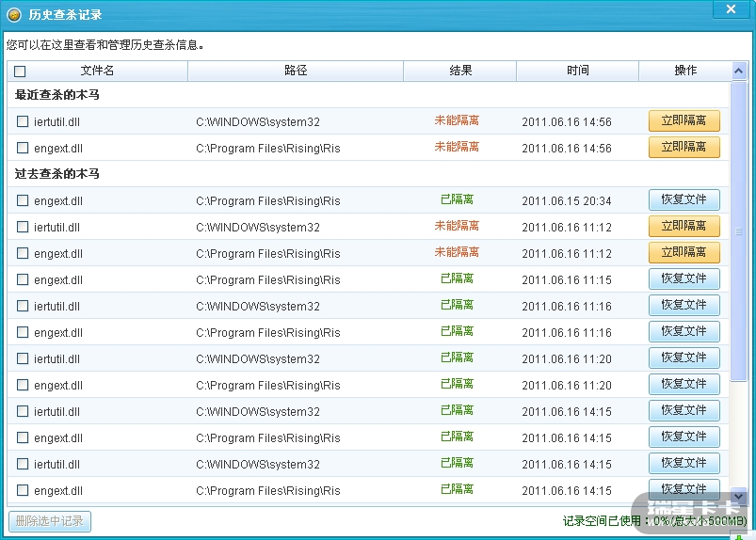Click 恢复文件 for engext.dll at 11:15

pos(684,278)
